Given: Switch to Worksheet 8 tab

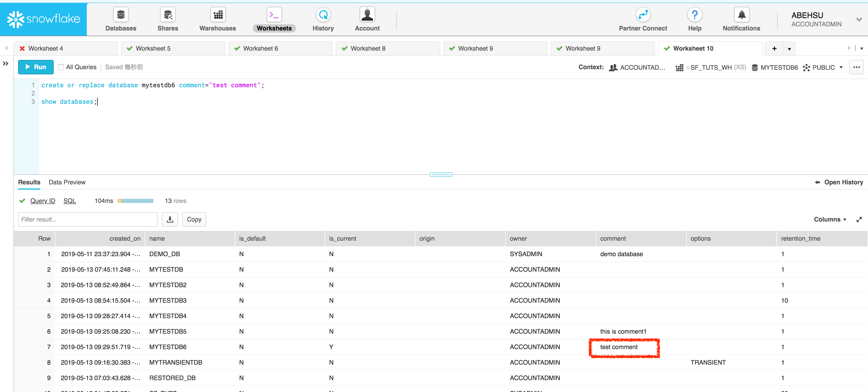Looking at the screenshot, I should click(x=388, y=49).
